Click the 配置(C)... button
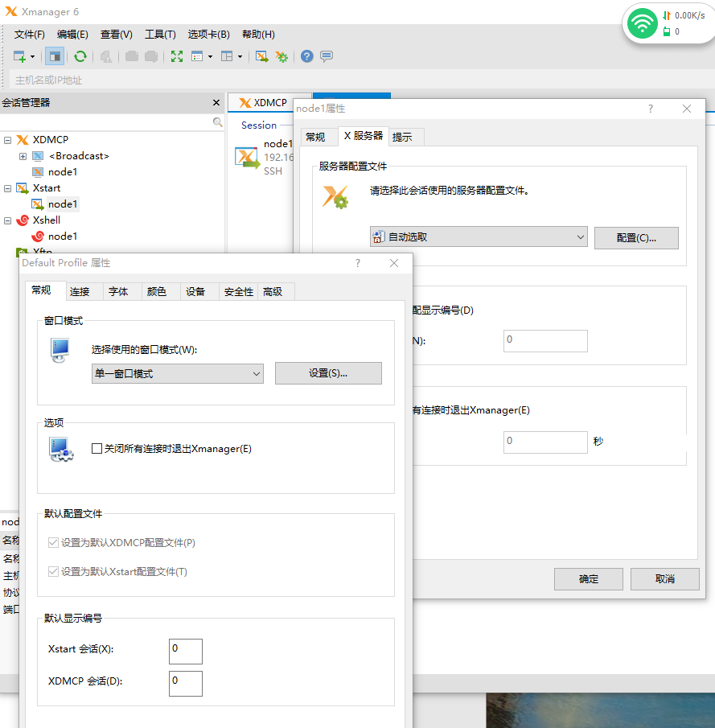 pos(636,238)
